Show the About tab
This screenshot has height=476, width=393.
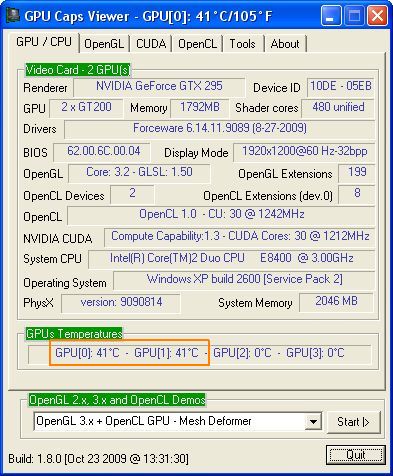click(x=285, y=44)
